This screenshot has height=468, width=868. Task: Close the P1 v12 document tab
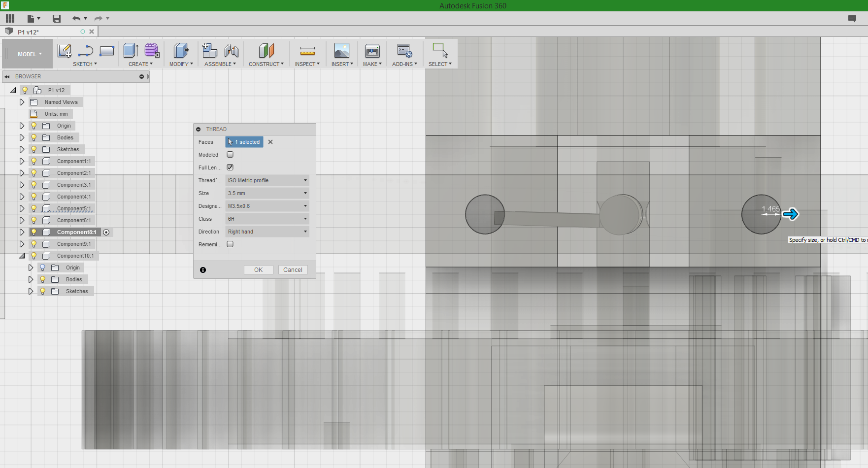tap(92, 32)
